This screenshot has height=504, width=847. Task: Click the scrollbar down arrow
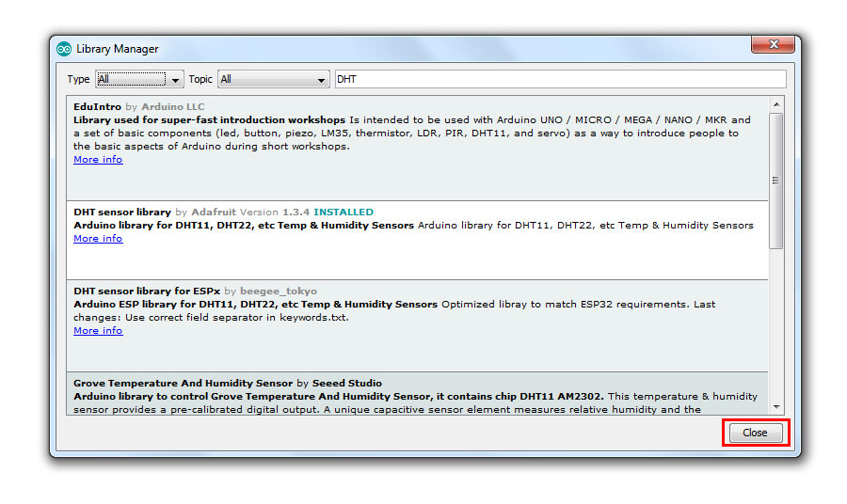coord(776,407)
